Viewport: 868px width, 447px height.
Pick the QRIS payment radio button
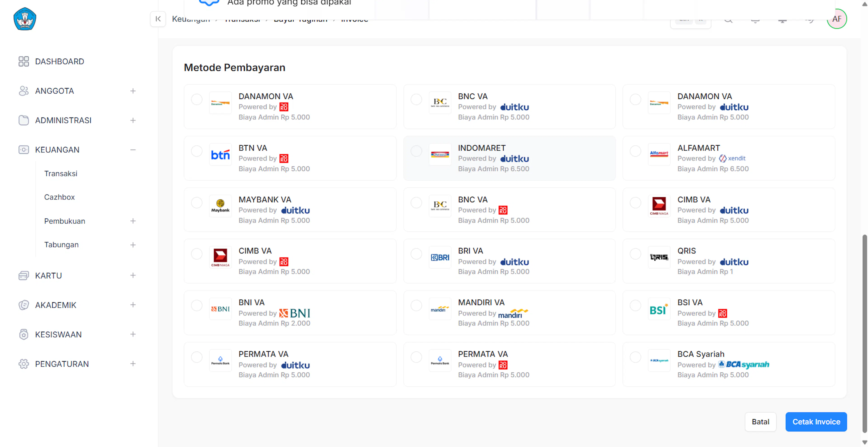coord(635,254)
